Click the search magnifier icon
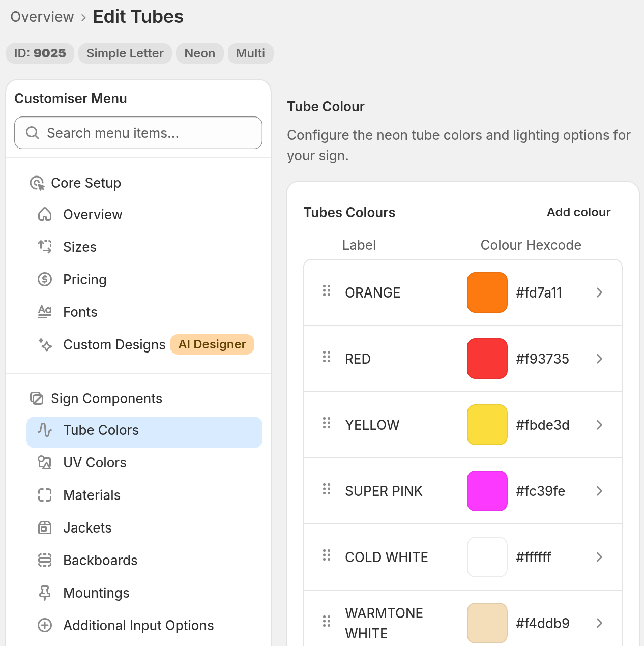Viewport: 644px width, 646px height. point(33,133)
